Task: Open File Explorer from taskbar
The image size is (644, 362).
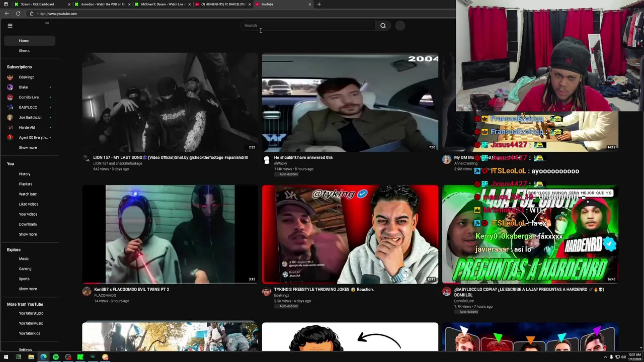Action: pyautogui.click(x=31, y=357)
